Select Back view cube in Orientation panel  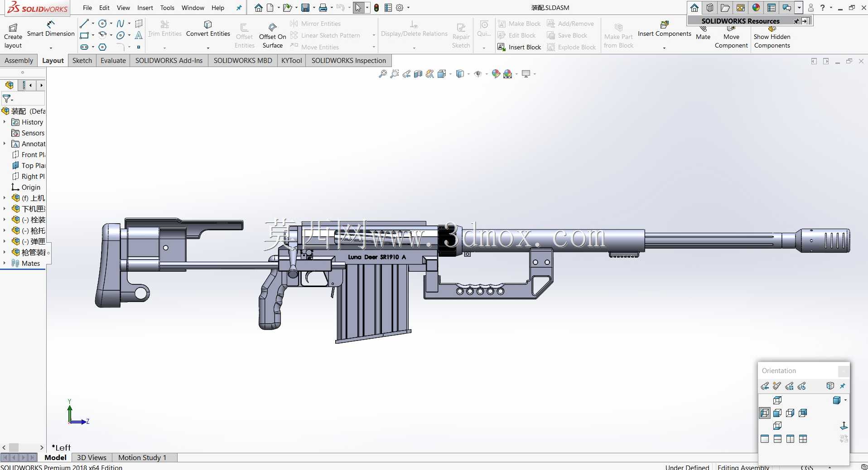[x=803, y=413]
